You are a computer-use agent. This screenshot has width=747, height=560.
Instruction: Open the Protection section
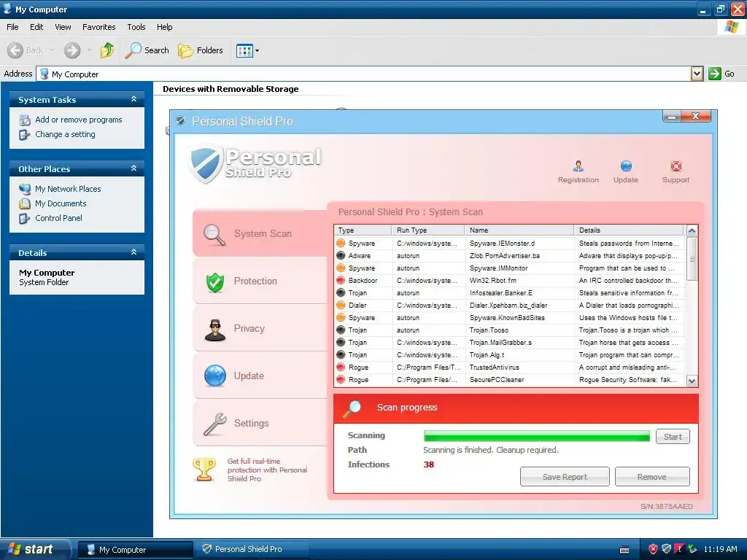260,281
